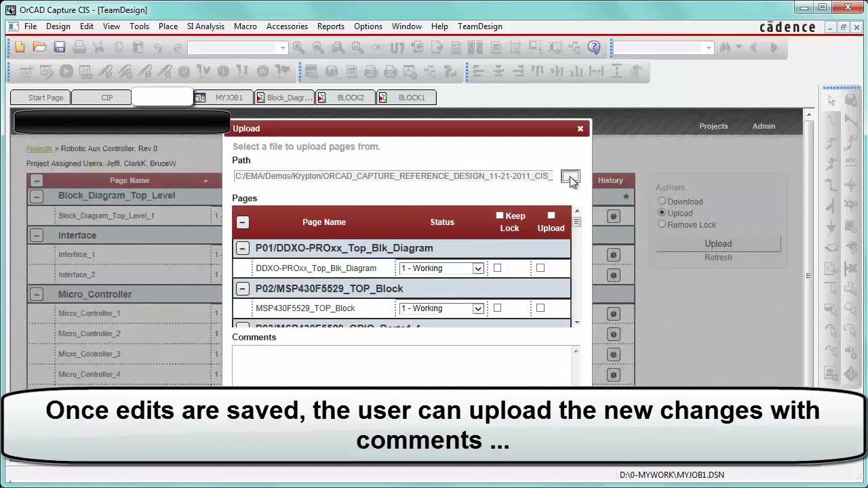Open history icon for Micro_Controller_3 row

[x=614, y=354]
